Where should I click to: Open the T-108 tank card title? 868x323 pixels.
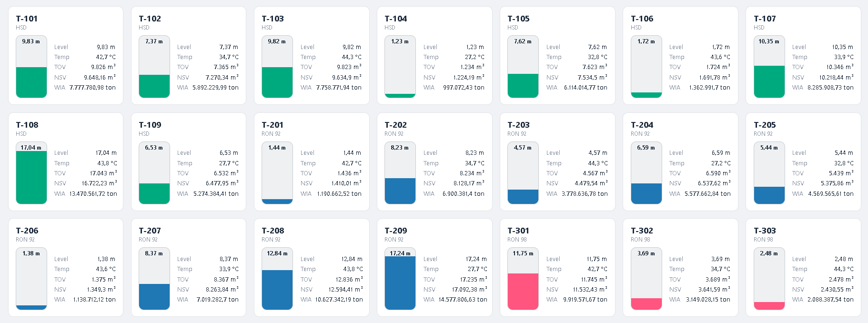(x=27, y=125)
